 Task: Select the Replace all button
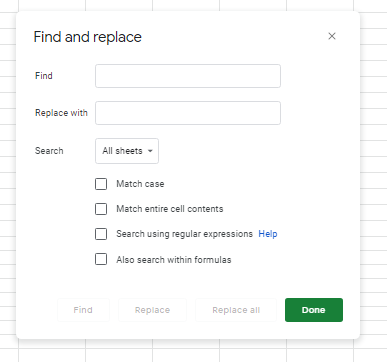click(x=236, y=310)
